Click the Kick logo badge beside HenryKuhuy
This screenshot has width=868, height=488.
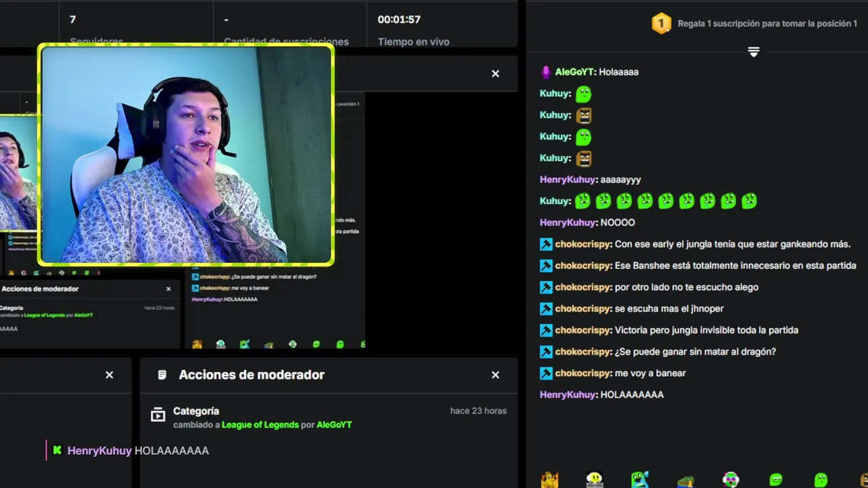click(58, 451)
